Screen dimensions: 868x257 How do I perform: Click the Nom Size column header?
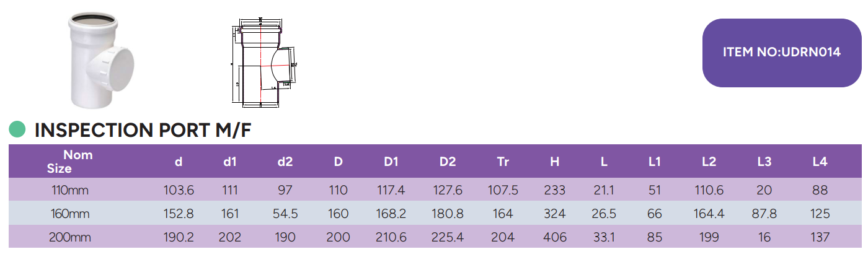pyautogui.click(x=68, y=162)
